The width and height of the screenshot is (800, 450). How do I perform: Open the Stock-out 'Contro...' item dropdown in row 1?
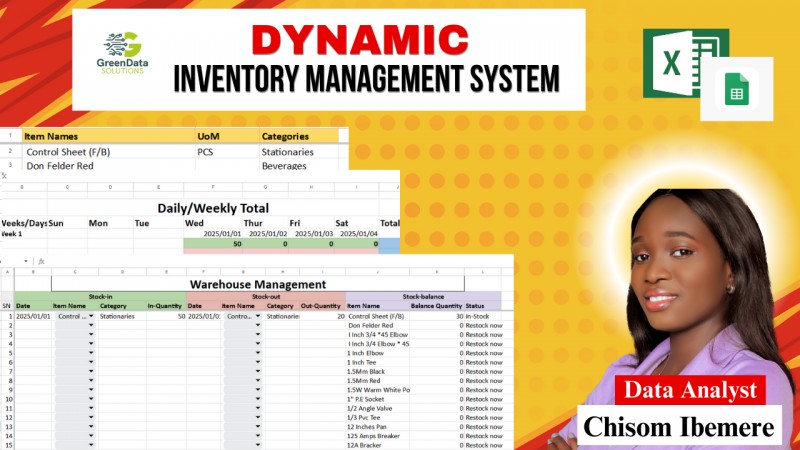[x=258, y=316]
